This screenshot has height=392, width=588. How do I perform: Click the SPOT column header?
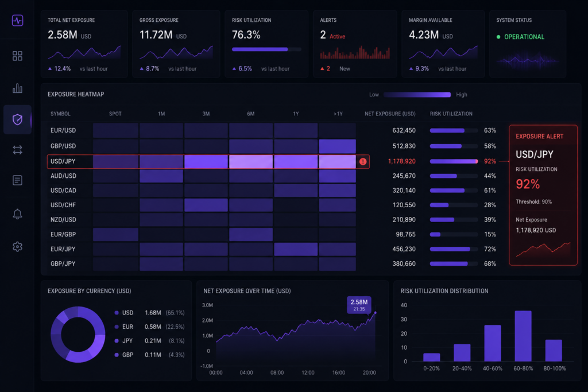115,114
